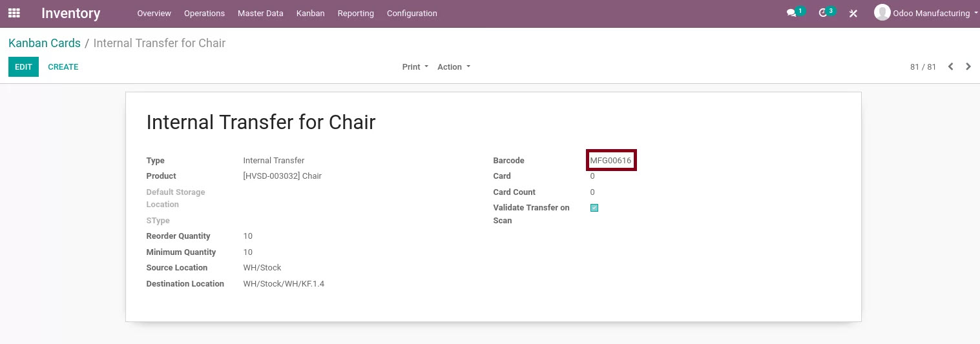Go to next record arrow

point(968,66)
